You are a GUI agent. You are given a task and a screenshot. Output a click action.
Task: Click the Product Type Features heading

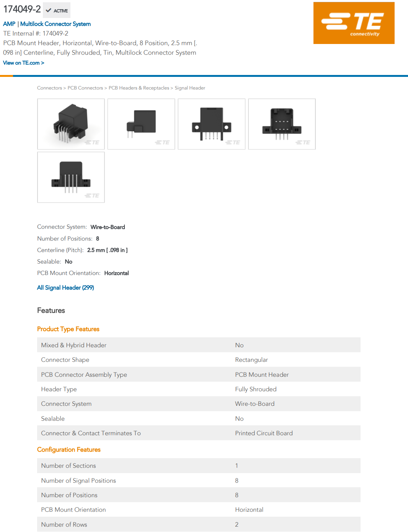tap(68, 329)
